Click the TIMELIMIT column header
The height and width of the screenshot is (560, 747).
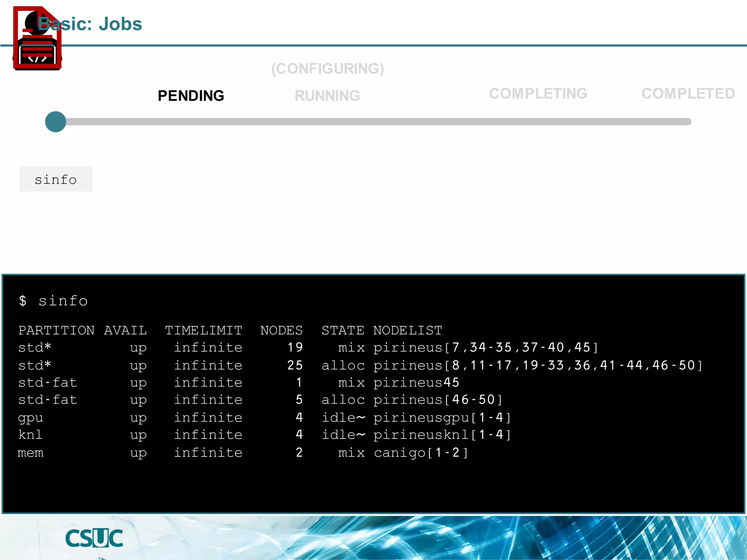click(x=204, y=330)
